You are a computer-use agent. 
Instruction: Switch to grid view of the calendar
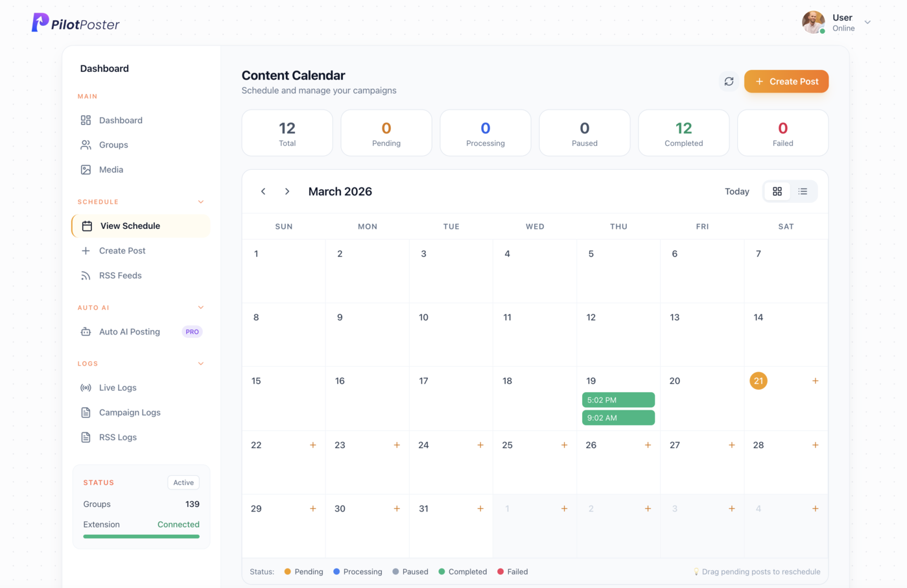777,191
